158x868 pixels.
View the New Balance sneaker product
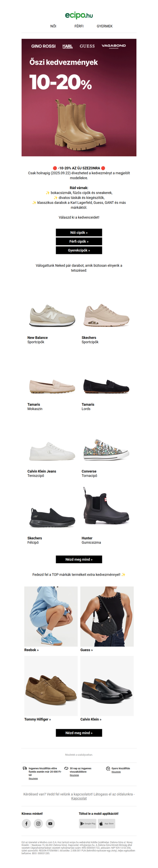(x=52, y=315)
